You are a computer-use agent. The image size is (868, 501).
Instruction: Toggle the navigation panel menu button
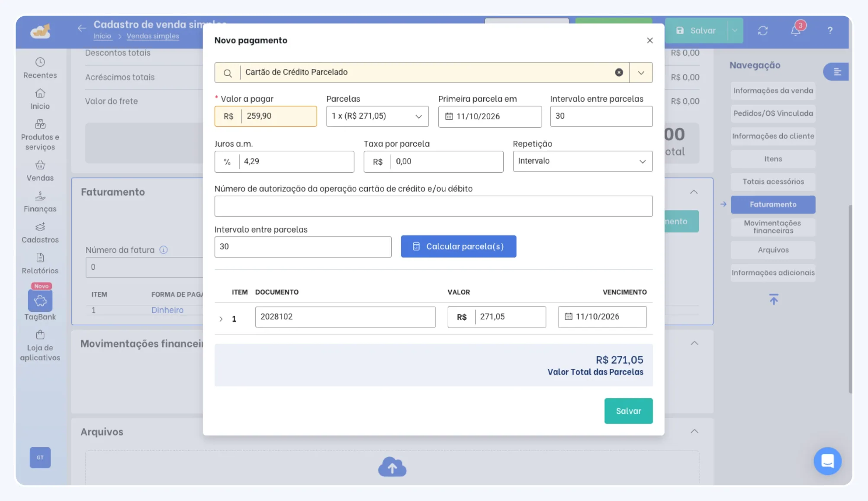837,72
